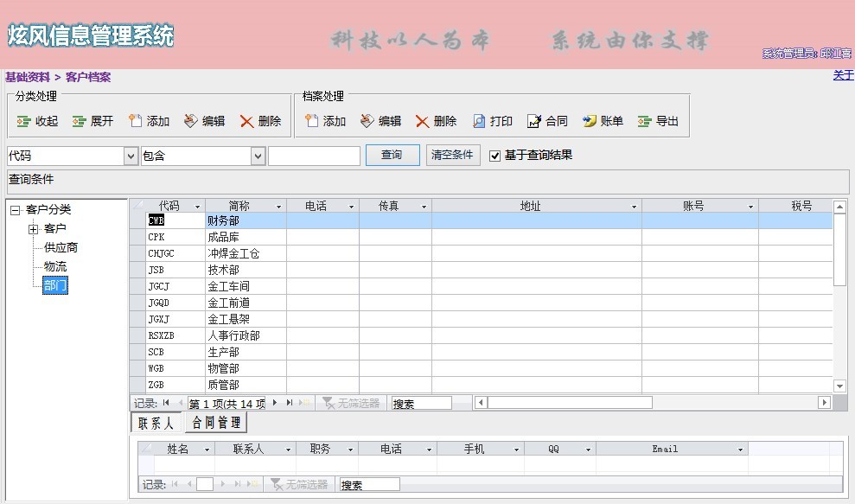Screen dimensions: 855x504
Task: Expand the 客户 tree node
Action: pos(33,229)
